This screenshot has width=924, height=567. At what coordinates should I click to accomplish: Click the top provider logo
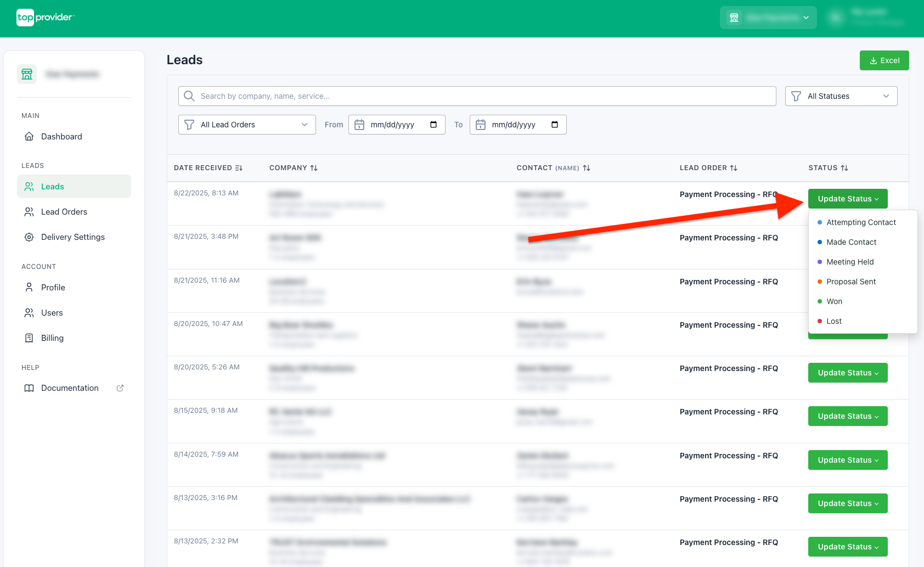pyautogui.click(x=46, y=18)
